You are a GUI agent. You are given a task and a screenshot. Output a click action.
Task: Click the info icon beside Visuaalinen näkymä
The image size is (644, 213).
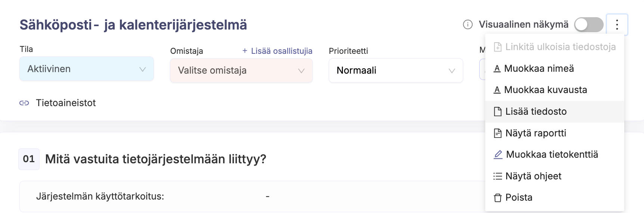coord(468,25)
